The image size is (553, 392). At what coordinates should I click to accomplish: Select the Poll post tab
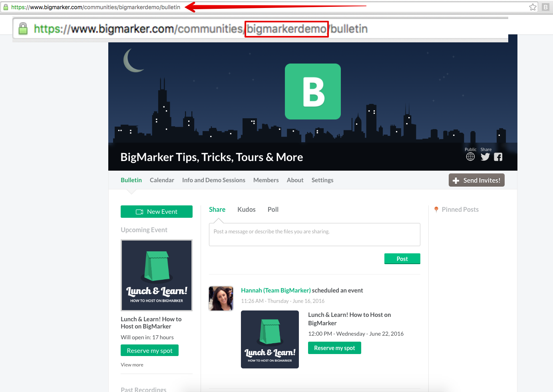[273, 209]
